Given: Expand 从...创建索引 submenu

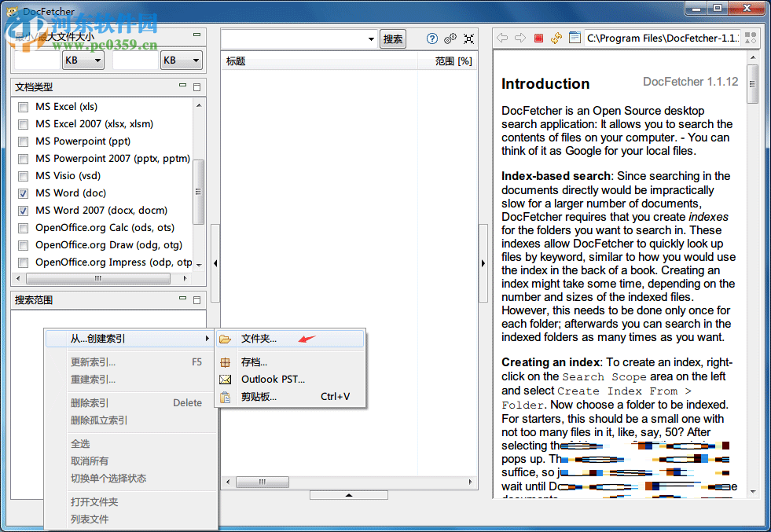Looking at the screenshot, I should tap(130, 338).
